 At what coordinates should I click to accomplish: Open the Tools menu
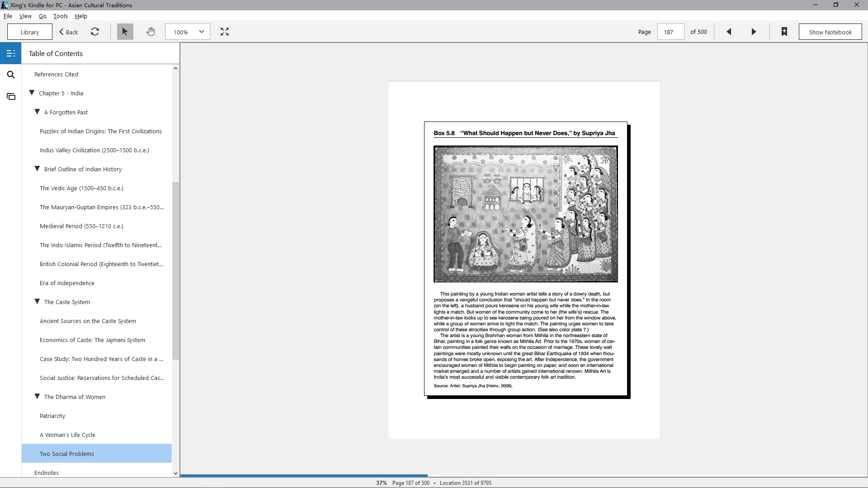[61, 16]
